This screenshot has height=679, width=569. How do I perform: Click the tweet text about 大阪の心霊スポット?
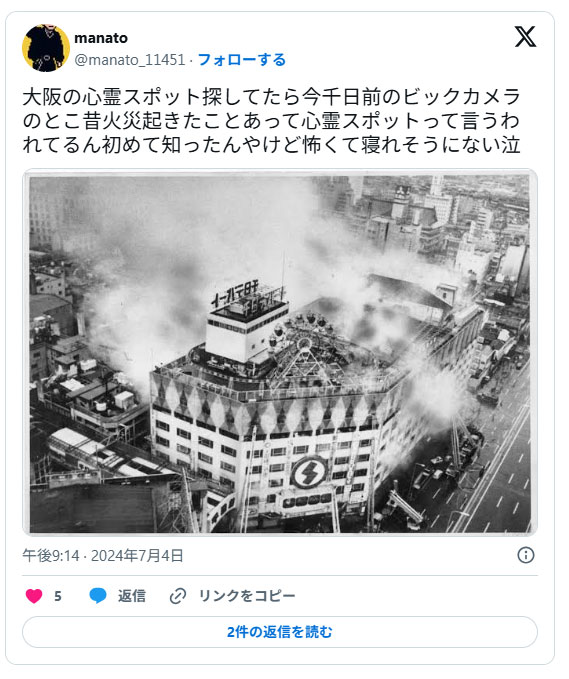pos(272,121)
